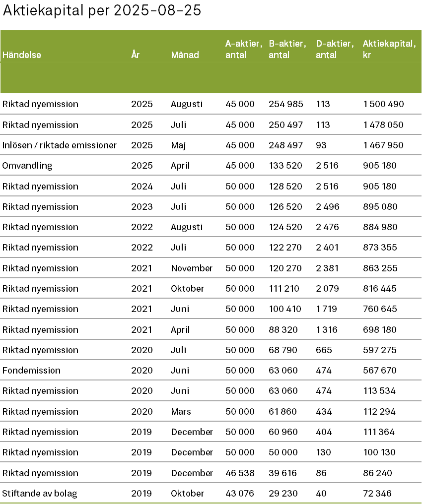
Task: Select the Mars month cell
Action: coord(181,412)
